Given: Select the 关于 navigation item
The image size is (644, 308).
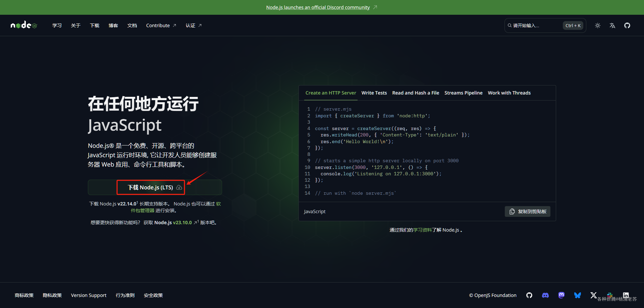Looking at the screenshot, I should click(x=76, y=25).
